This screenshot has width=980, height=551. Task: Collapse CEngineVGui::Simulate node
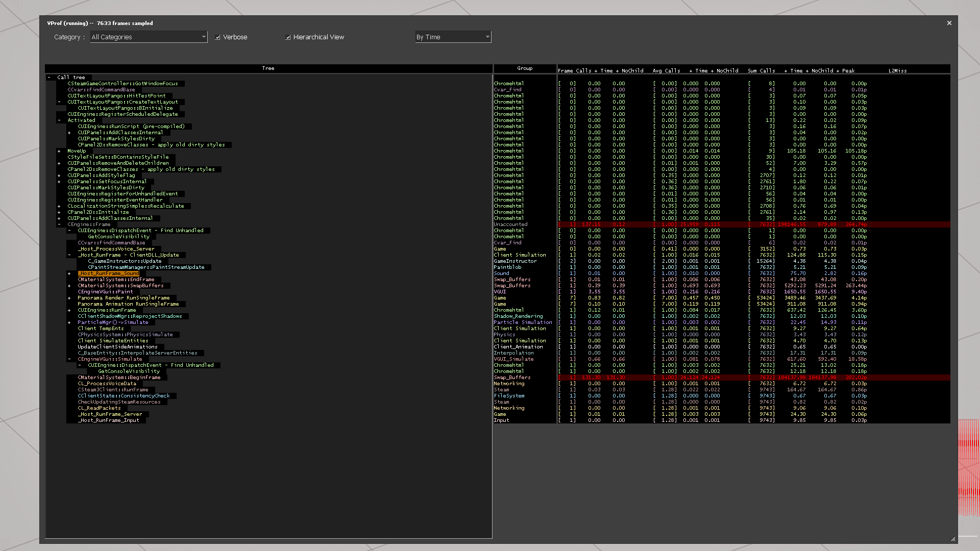69,359
